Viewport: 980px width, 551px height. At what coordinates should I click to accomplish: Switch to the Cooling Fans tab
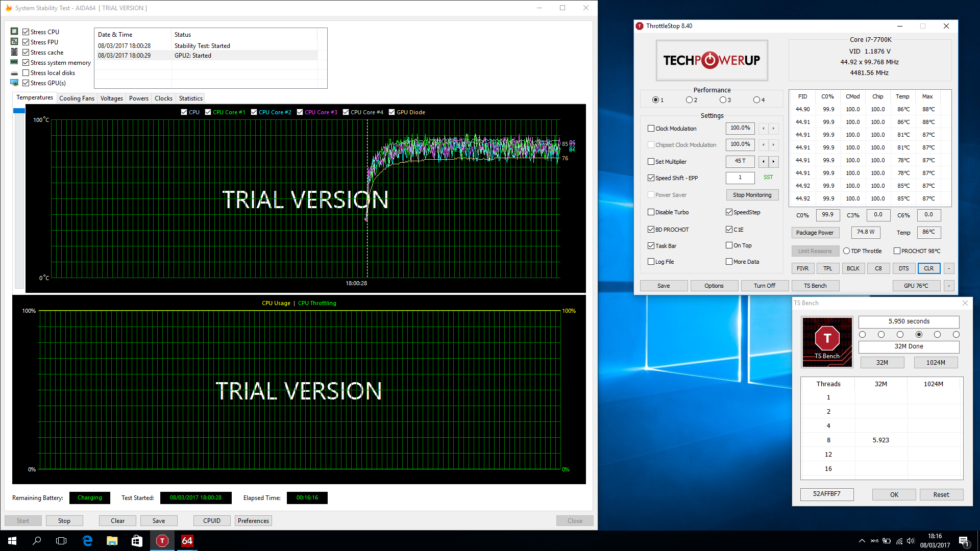click(x=77, y=98)
